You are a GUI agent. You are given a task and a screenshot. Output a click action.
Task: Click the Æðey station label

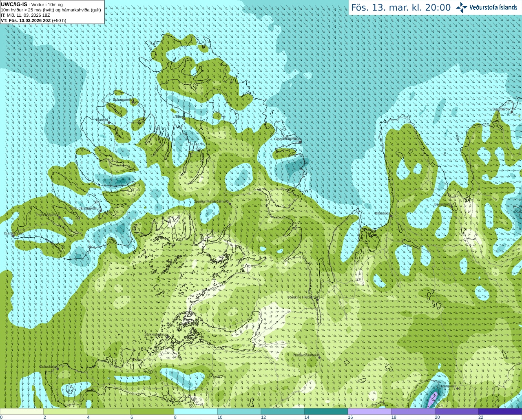(179, 117)
